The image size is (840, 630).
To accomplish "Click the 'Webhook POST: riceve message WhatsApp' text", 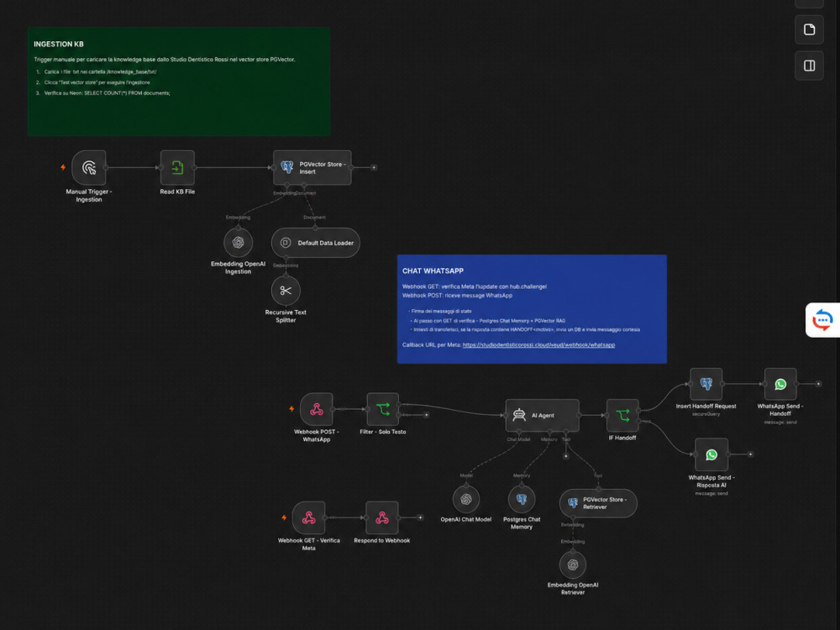I will [x=457, y=295].
